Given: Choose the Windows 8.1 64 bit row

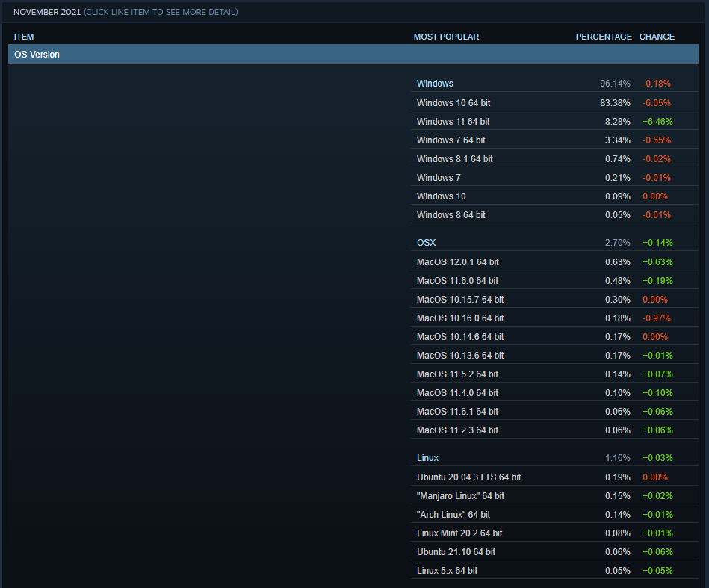Looking at the screenshot, I should click(x=554, y=158).
